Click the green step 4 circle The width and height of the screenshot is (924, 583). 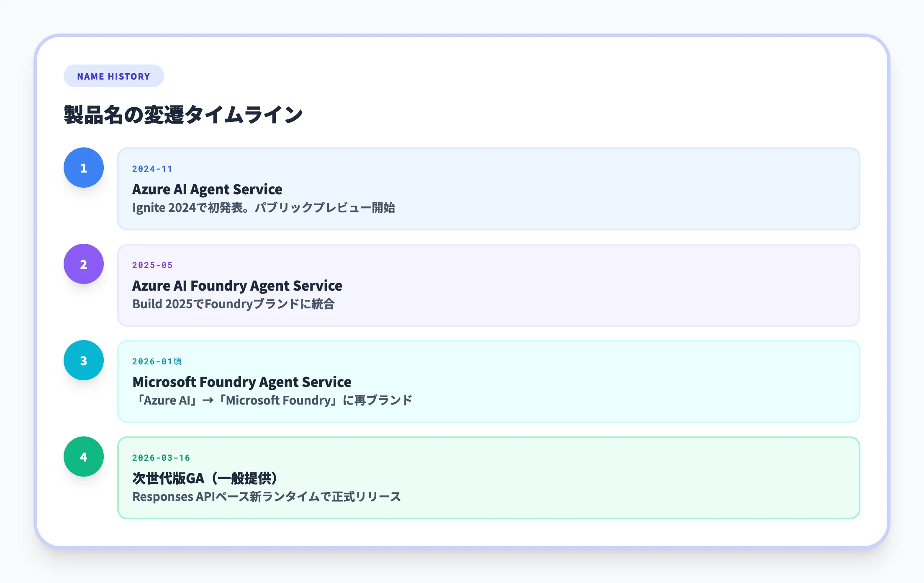click(84, 457)
